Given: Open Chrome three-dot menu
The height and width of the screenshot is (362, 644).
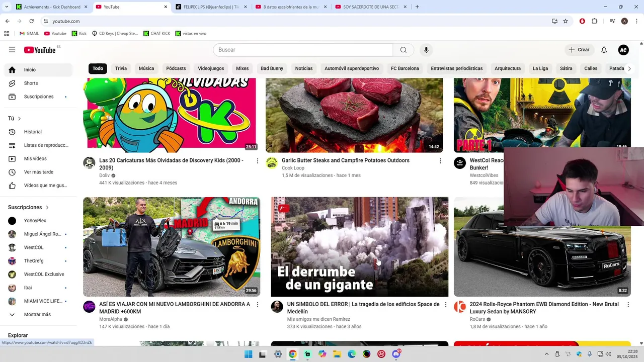Looking at the screenshot, I should pos(637,21).
